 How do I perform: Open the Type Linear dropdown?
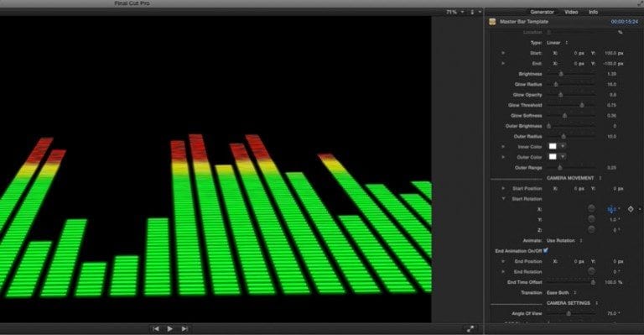[x=558, y=43]
